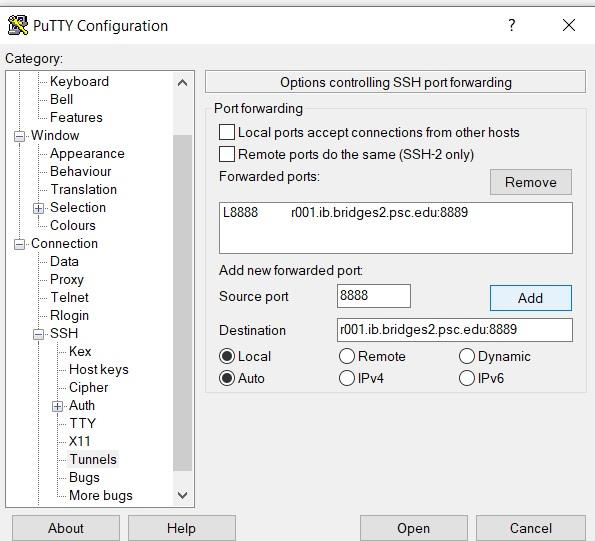Image resolution: width=595 pixels, height=541 pixels.
Task: Open the Bell category
Action: (x=61, y=99)
